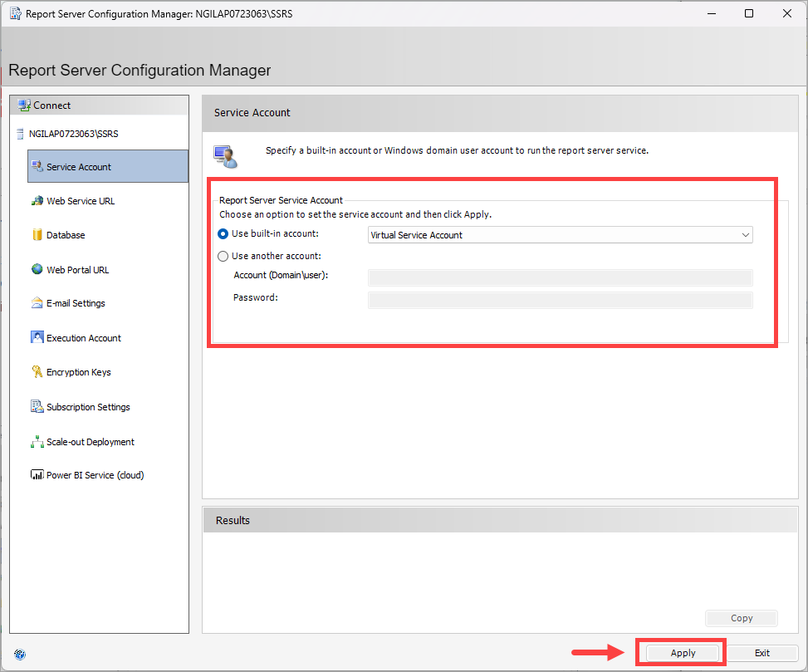This screenshot has height=672, width=808.
Task: Click the Connect computer icon
Action: (x=24, y=105)
